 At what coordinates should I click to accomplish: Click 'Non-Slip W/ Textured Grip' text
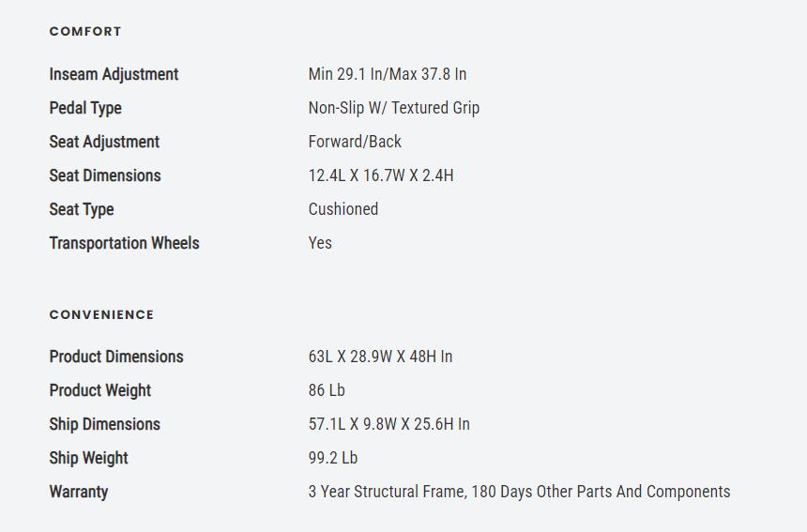click(393, 108)
